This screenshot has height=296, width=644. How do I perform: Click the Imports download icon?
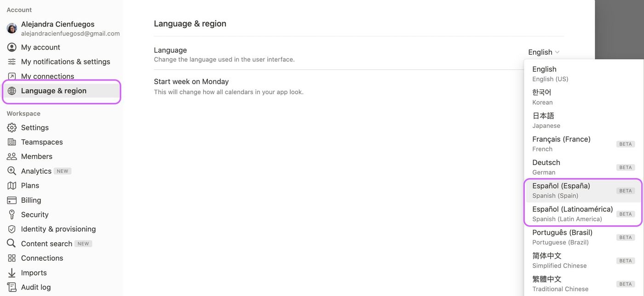coord(12,273)
